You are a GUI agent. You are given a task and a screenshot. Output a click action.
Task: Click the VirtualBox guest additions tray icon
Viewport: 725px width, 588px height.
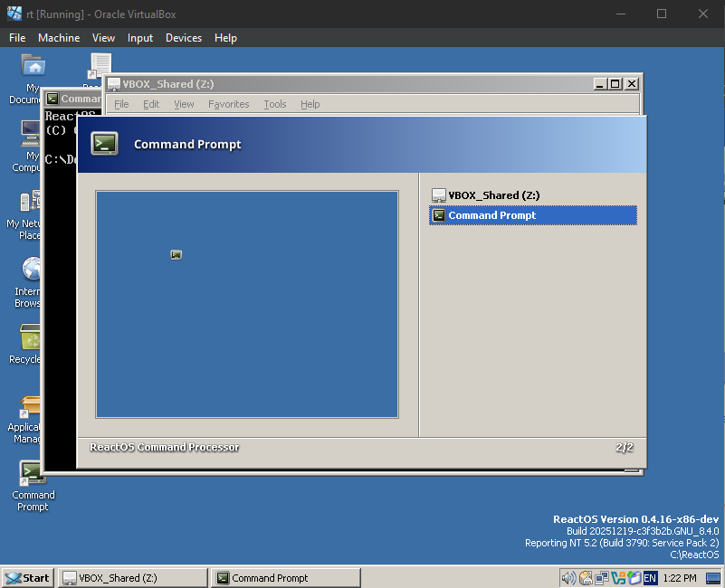618,578
